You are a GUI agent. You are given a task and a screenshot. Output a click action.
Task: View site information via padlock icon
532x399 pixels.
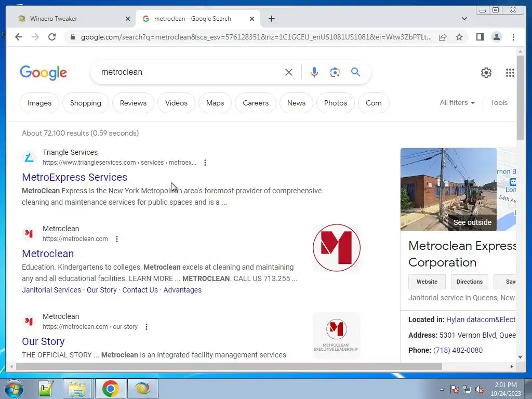tap(72, 37)
